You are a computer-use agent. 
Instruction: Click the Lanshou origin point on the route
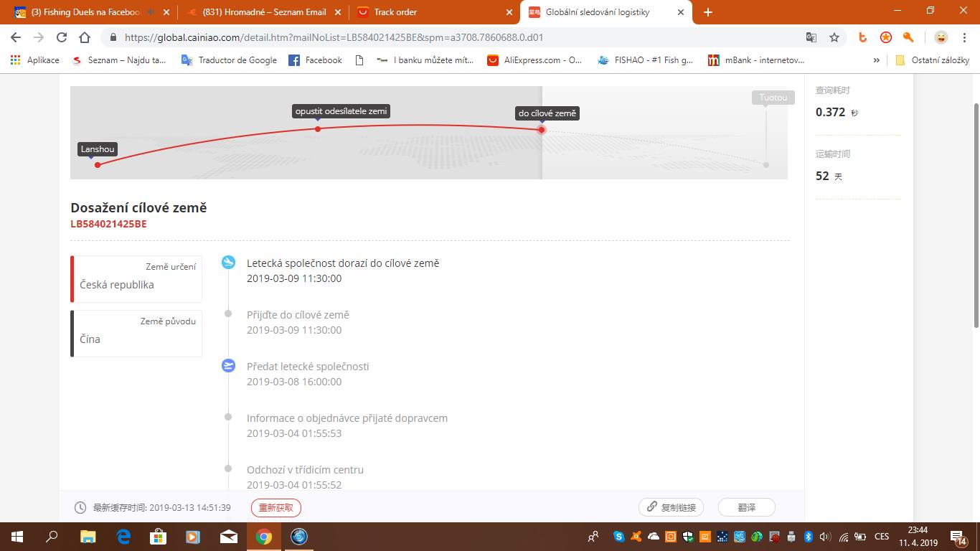point(98,165)
